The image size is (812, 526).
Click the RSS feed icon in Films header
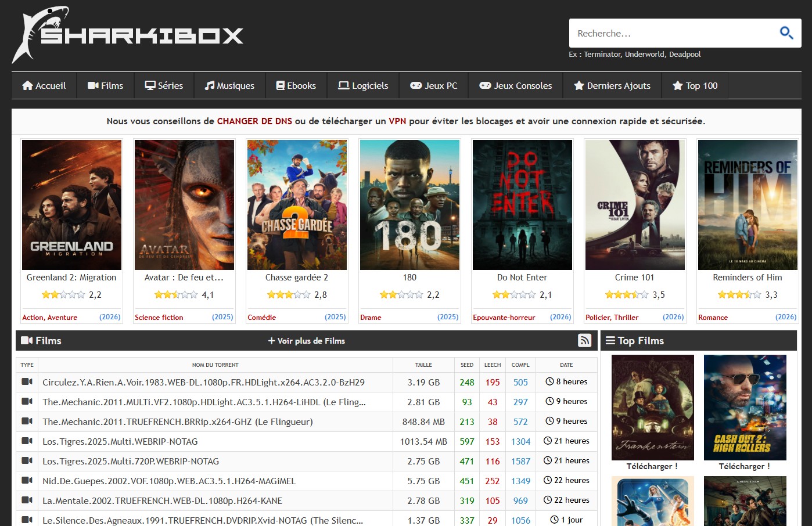[x=585, y=341]
